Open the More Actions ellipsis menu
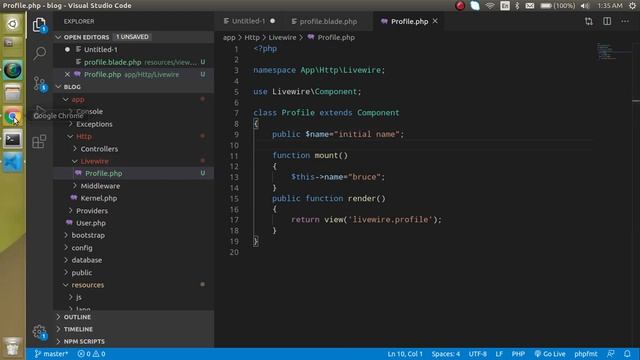This screenshot has height=360, width=640. [x=625, y=21]
